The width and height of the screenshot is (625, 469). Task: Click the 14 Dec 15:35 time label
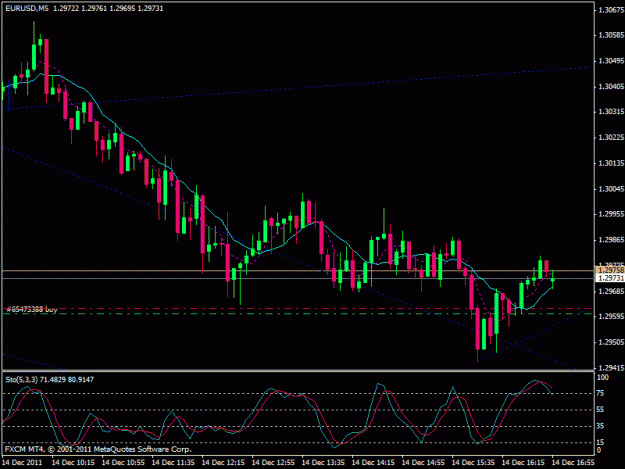point(473,463)
